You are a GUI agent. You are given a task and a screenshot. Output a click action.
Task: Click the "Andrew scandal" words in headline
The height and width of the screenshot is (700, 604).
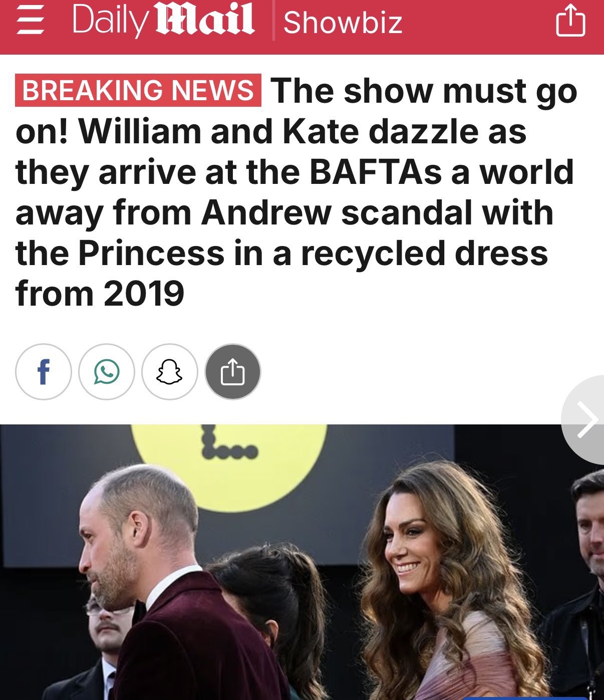point(337,212)
